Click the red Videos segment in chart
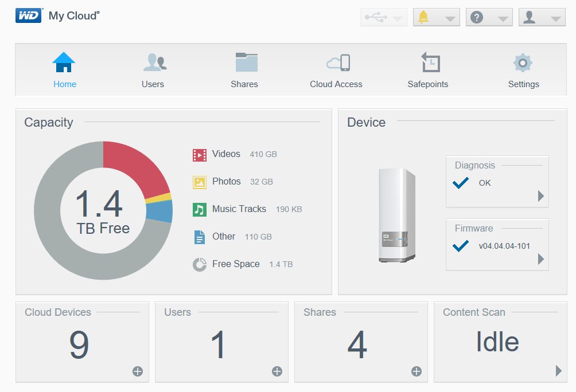Viewport: 576px width, 392px height. tap(132, 165)
